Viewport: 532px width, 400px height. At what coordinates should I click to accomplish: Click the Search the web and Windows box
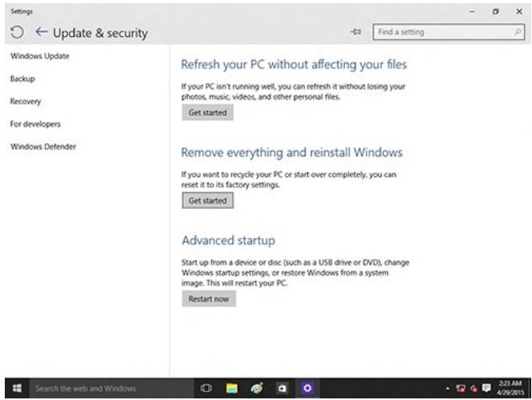[111, 388]
